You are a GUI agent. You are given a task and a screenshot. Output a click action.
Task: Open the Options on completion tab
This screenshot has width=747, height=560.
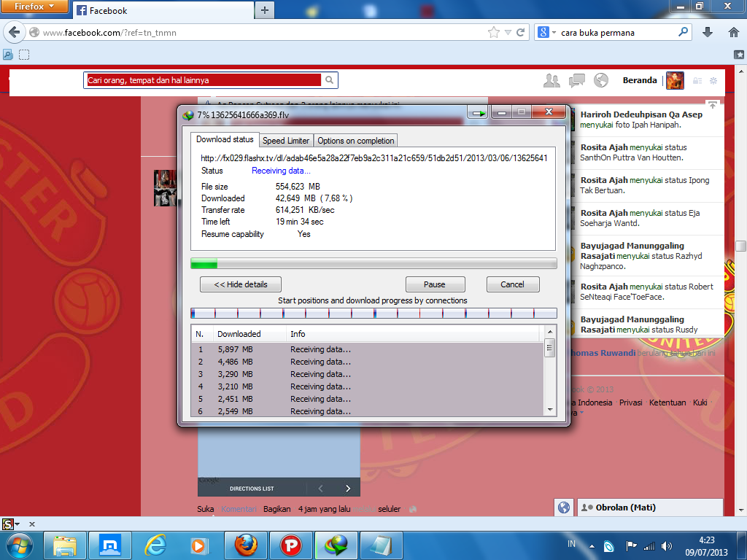[355, 140]
